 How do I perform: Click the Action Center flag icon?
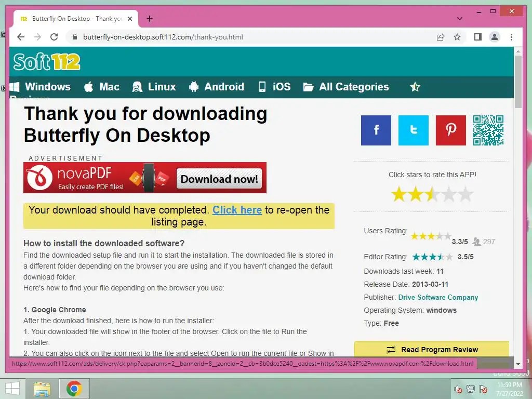483,389
